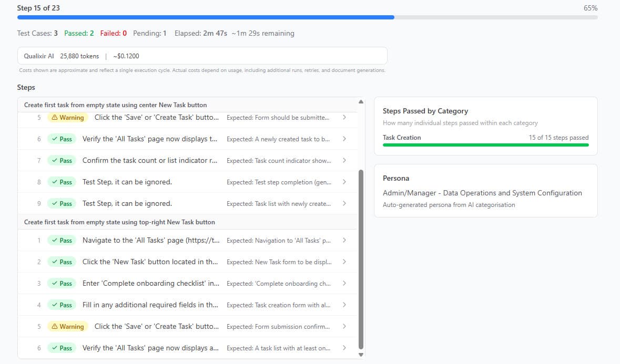Expand details for step 9 with the chevron
620x364 pixels.
(x=344, y=203)
